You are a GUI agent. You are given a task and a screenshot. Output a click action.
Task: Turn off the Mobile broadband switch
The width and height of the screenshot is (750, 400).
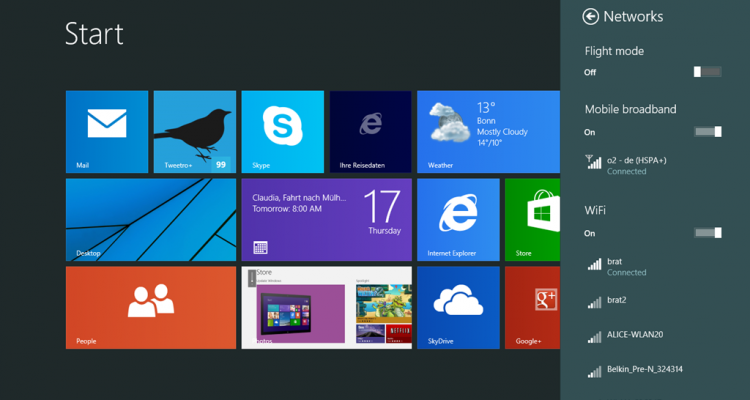point(707,132)
